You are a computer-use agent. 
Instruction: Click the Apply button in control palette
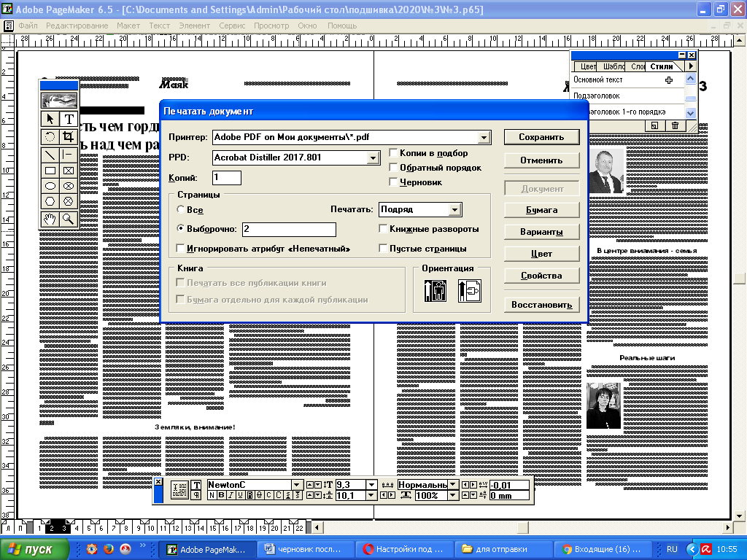pos(179,490)
